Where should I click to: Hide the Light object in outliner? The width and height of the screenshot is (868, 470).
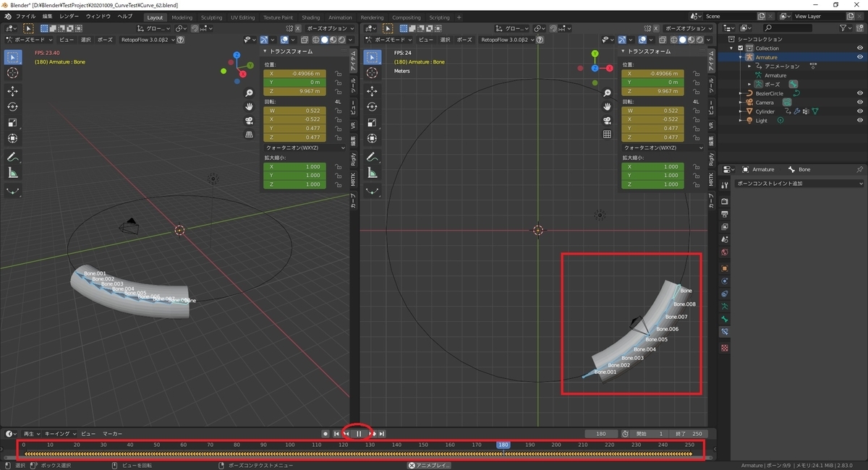859,121
